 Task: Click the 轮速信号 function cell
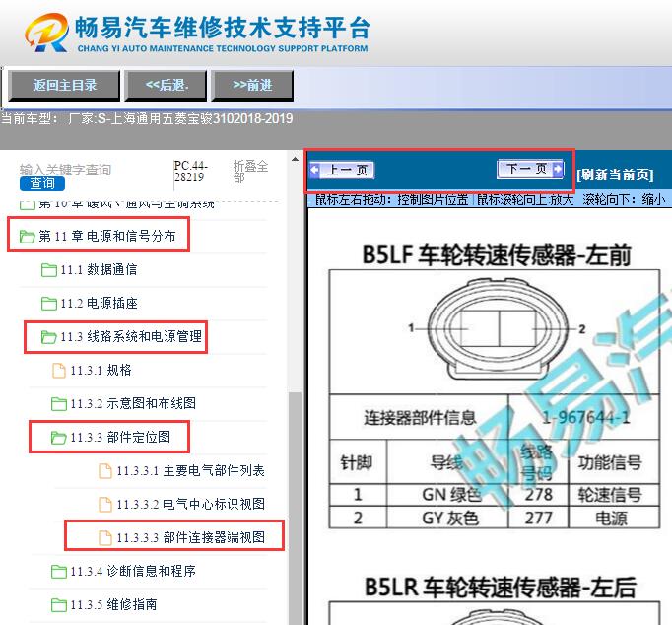614,495
